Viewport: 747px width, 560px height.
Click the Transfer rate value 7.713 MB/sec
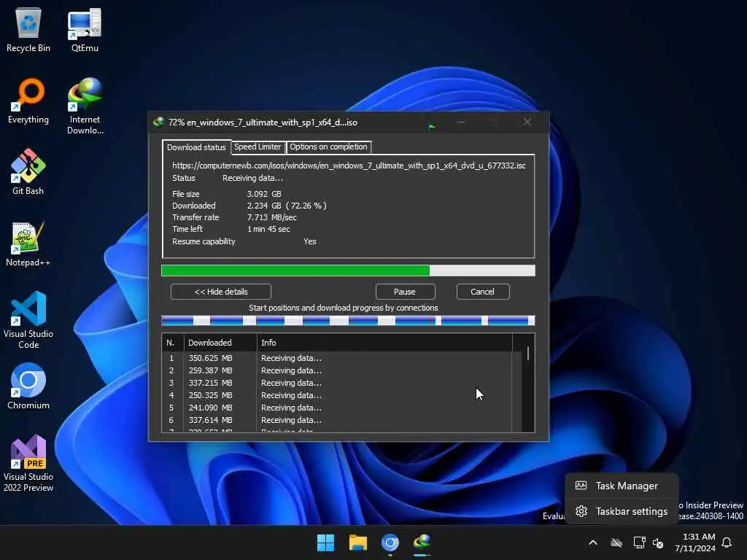pos(271,217)
